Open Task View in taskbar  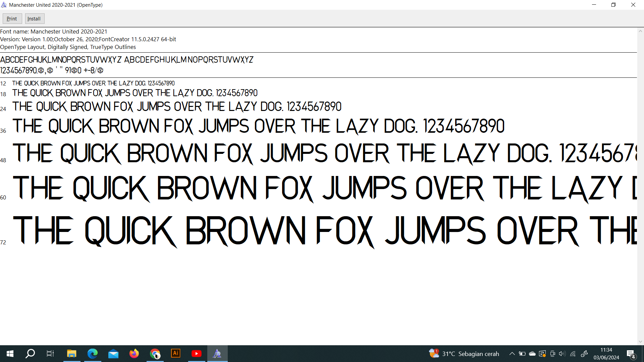tap(50, 354)
